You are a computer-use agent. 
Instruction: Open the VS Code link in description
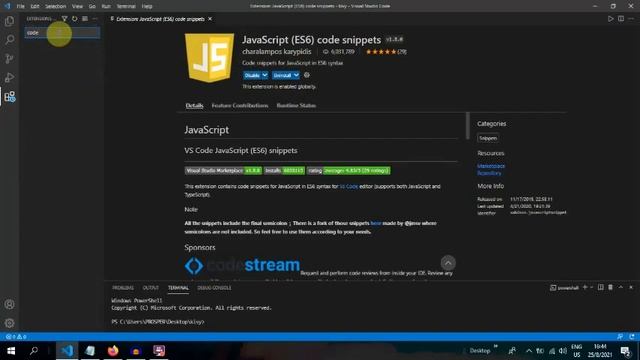pos(349,187)
